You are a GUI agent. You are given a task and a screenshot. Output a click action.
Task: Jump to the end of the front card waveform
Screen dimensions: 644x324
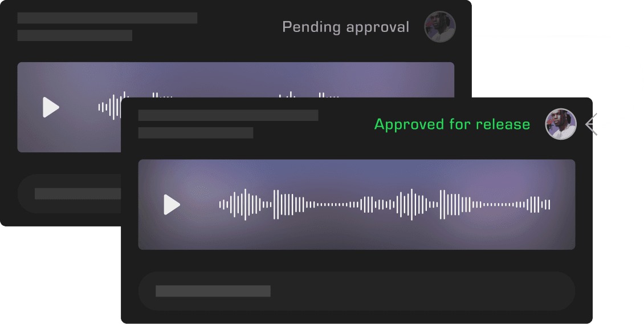click(x=549, y=204)
